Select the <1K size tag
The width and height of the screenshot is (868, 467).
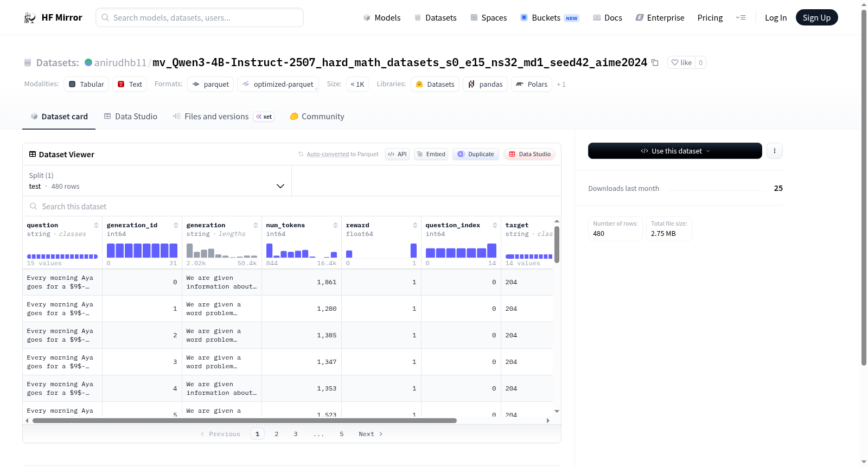point(358,84)
